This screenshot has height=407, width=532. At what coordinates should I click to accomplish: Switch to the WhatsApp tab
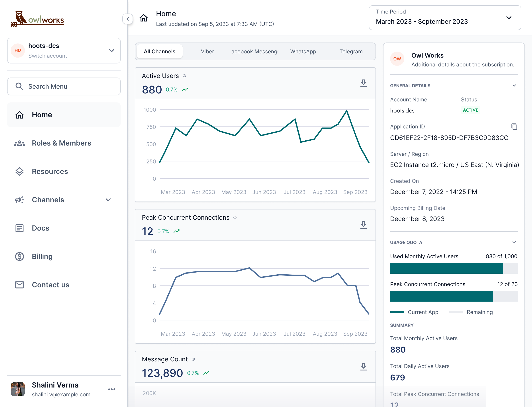pyautogui.click(x=303, y=51)
